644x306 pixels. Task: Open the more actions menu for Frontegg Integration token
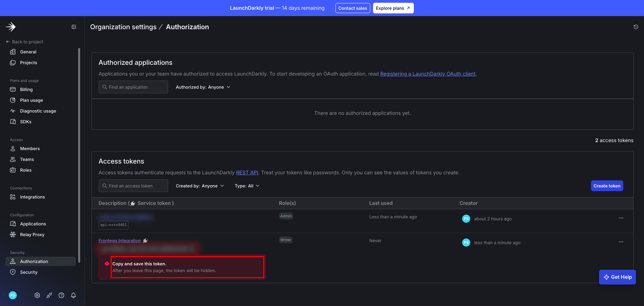point(621,242)
